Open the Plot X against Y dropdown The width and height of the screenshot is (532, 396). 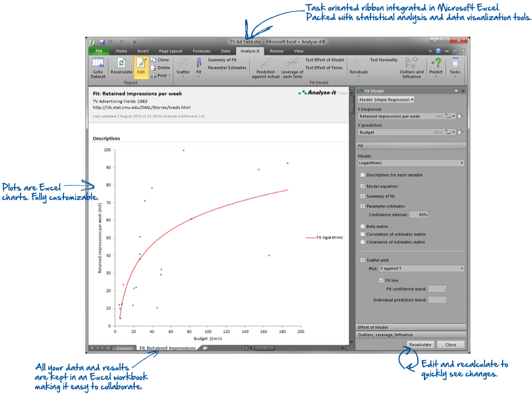point(422,269)
